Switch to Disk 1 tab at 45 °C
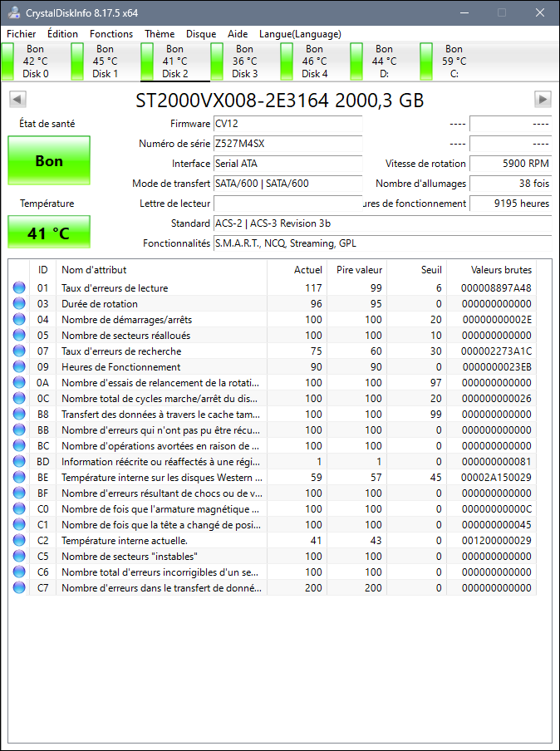 click(x=105, y=61)
